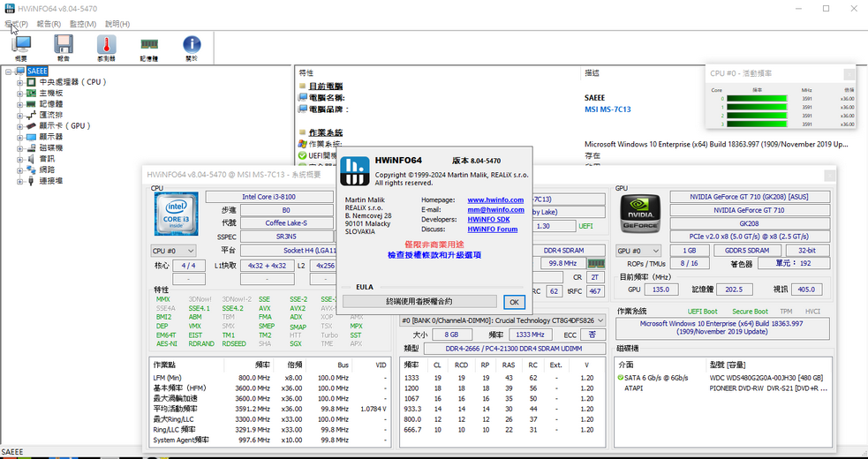
Task: Click the drive icon beside 磁碟機
Action: (31, 147)
